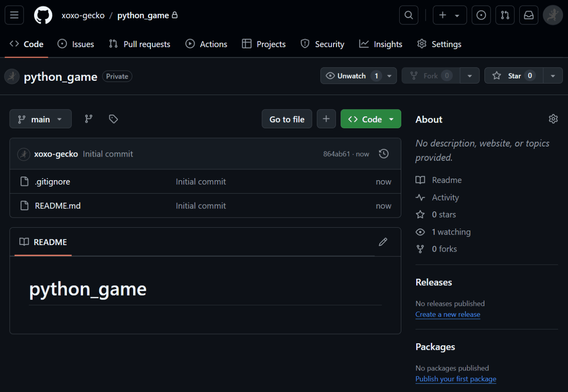
Task: Click python_game link in breadcrumb
Action: 143,15
